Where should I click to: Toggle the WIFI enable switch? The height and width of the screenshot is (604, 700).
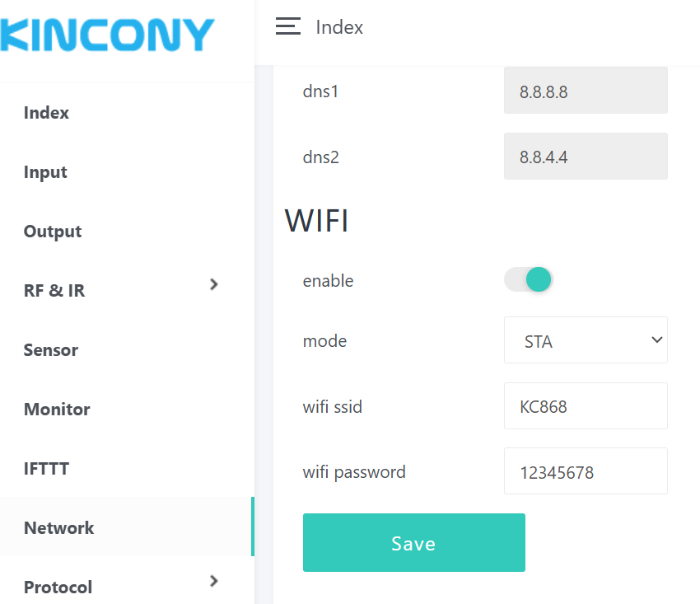point(528,280)
